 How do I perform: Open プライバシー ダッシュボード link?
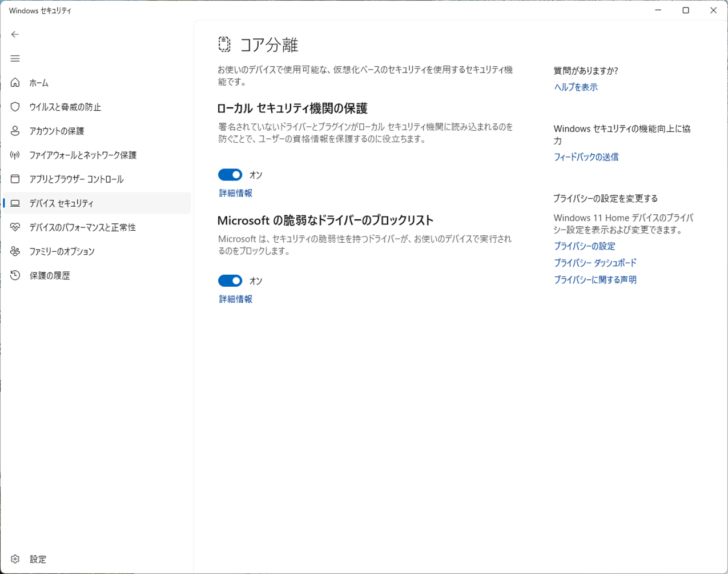[x=595, y=263]
